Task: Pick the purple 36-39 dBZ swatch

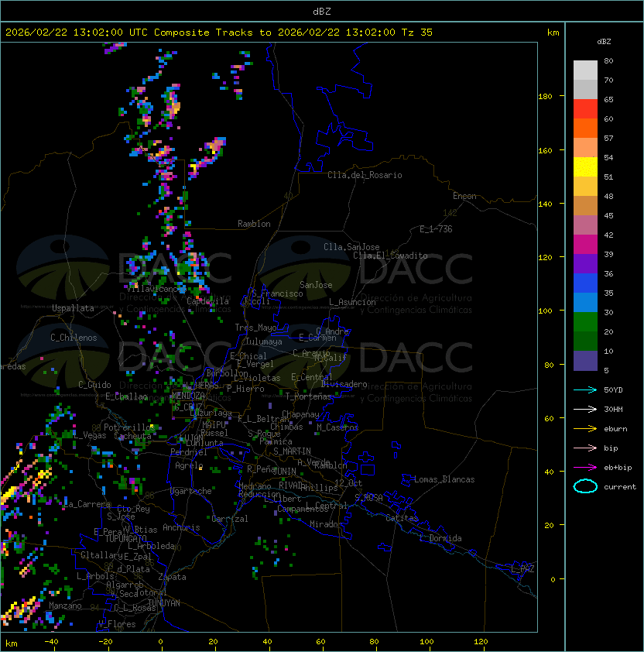Action: coord(585,263)
